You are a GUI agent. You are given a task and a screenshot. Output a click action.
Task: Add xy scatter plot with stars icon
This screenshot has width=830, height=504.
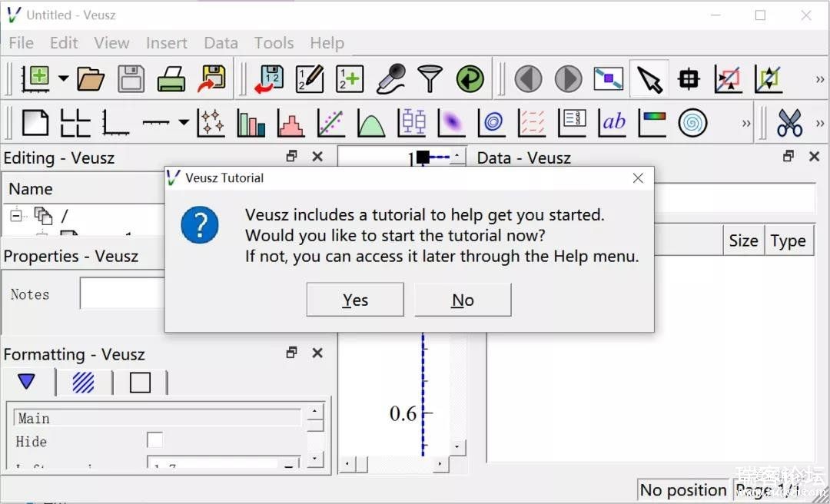point(211,122)
